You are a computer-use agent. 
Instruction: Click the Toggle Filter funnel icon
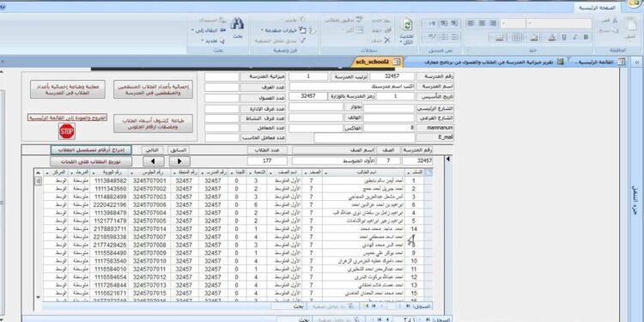point(303,40)
